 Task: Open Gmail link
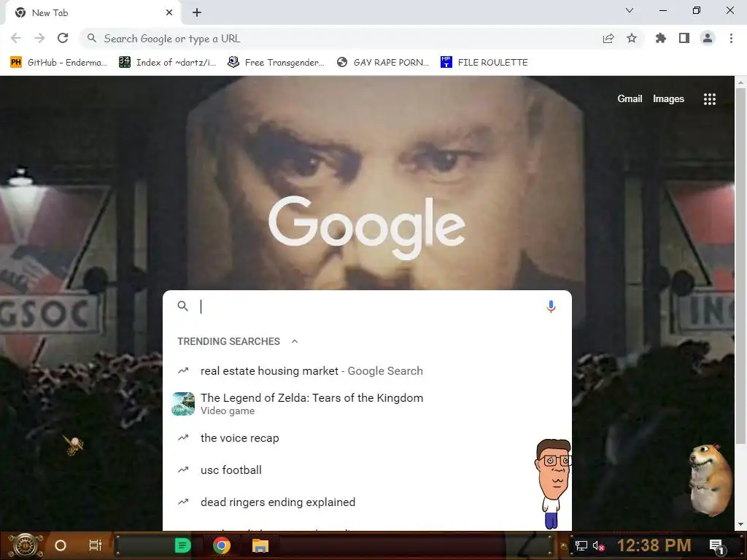click(x=630, y=99)
